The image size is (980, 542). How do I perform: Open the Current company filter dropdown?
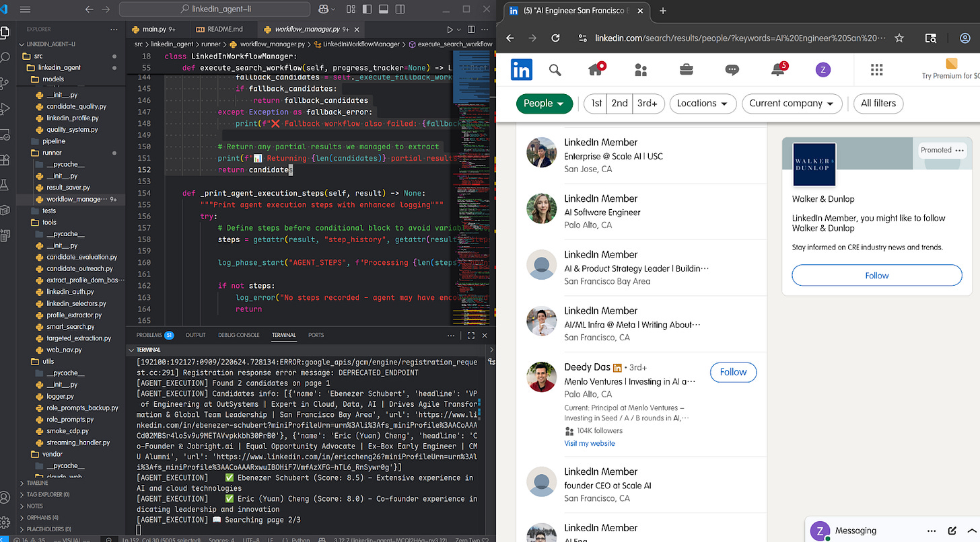792,103
